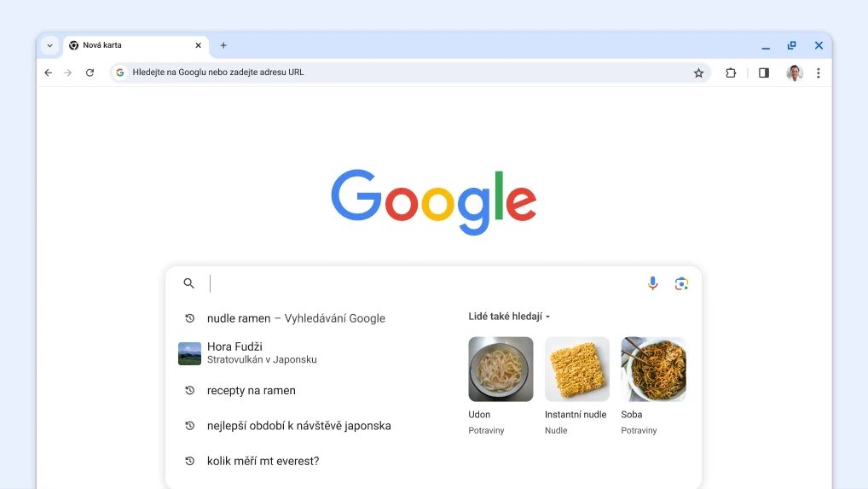Open the Extensions puzzle icon
Screen dimensions: 868x489
(731, 73)
